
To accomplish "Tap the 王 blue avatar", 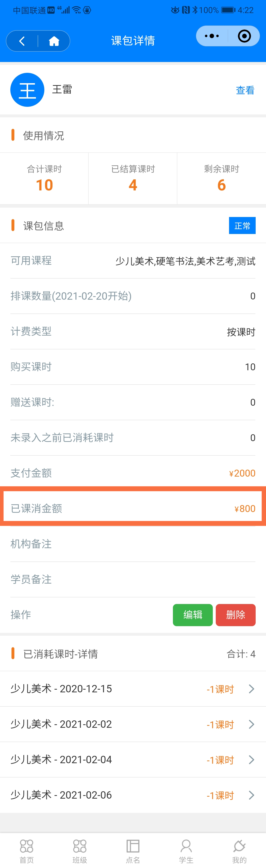I will (27, 90).
